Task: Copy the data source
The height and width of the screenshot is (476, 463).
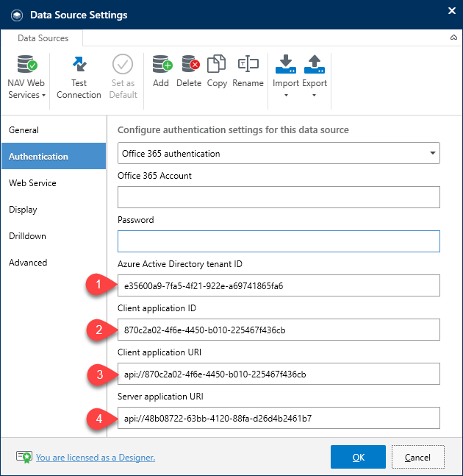Action: tap(217, 71)
